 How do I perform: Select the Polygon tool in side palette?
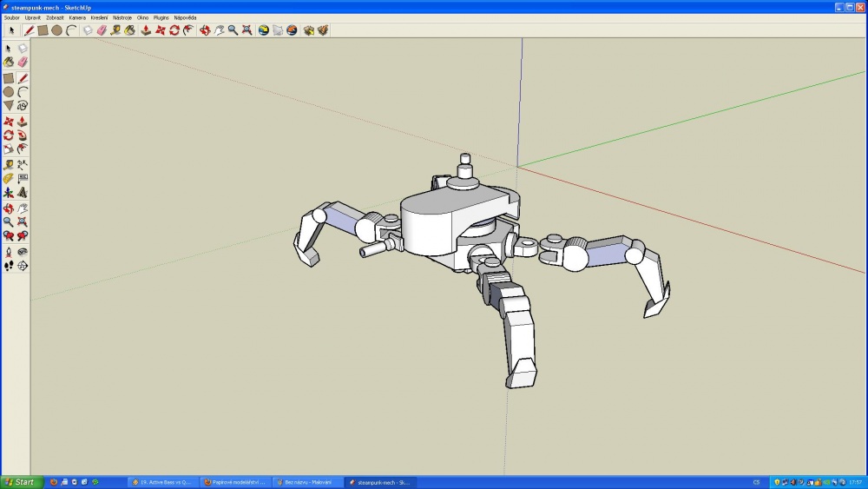(9, 105)
